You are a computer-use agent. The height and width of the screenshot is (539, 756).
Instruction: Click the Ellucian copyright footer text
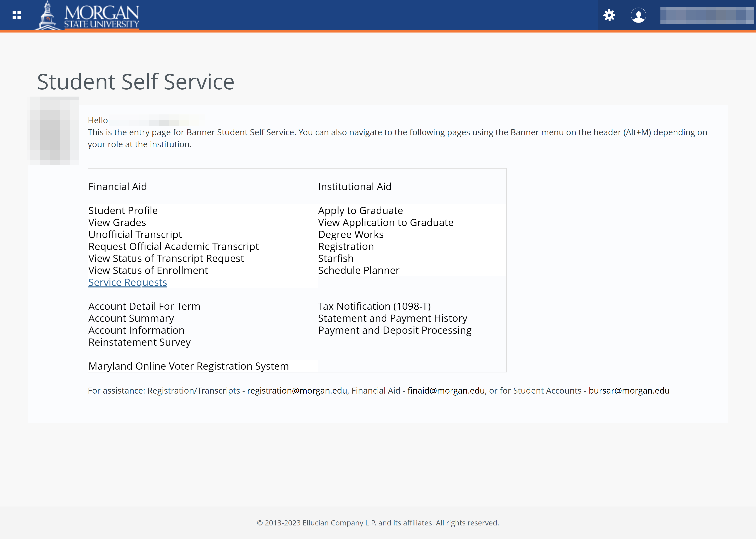click(x=378, y=523)
